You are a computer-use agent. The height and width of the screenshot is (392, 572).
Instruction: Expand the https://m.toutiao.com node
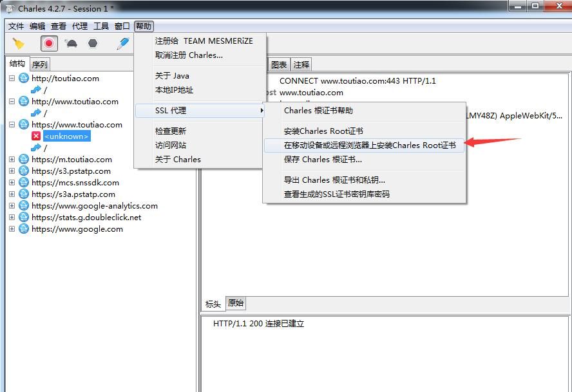click(x=12, y=159)
